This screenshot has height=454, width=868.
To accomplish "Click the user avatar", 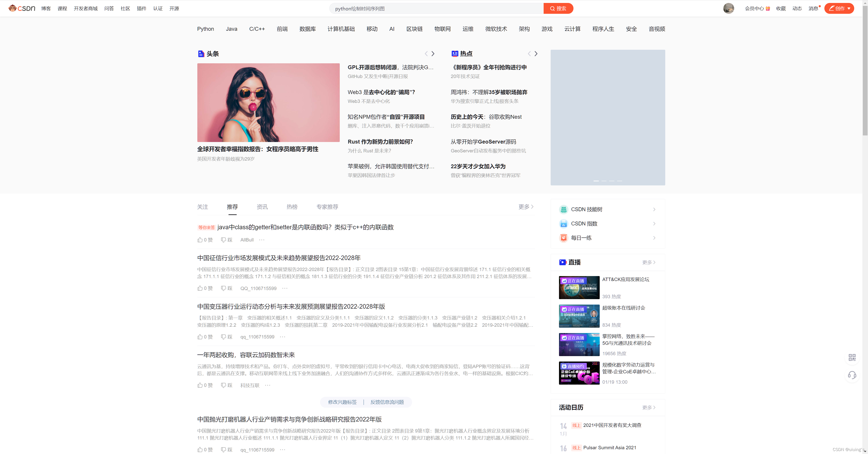I will pyautogui.click(x=729, y=8).
